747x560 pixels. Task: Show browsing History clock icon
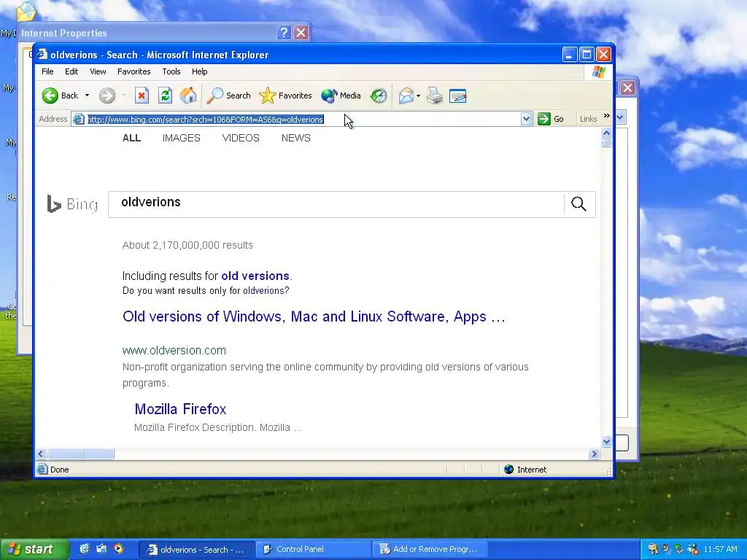pos(379,96)
